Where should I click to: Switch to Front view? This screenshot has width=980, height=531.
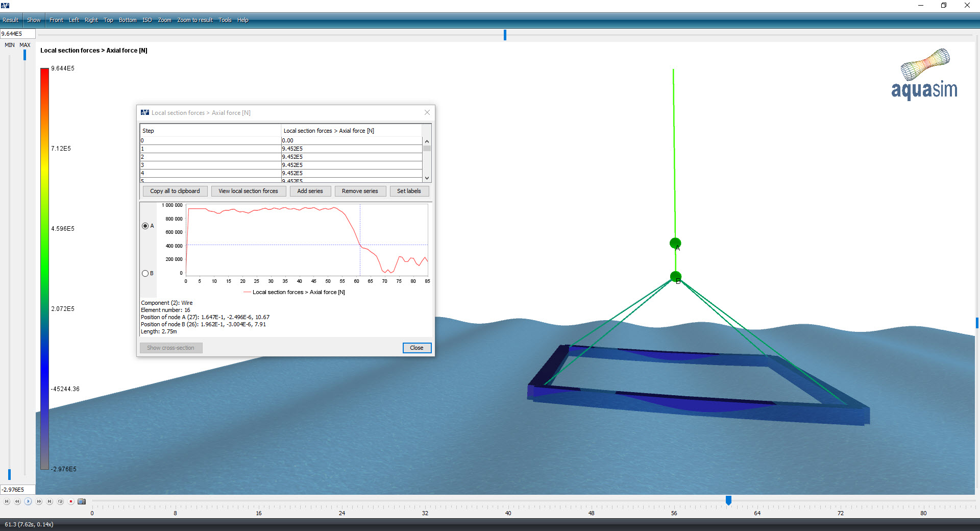pyautogui.click(x=56, y=20)
